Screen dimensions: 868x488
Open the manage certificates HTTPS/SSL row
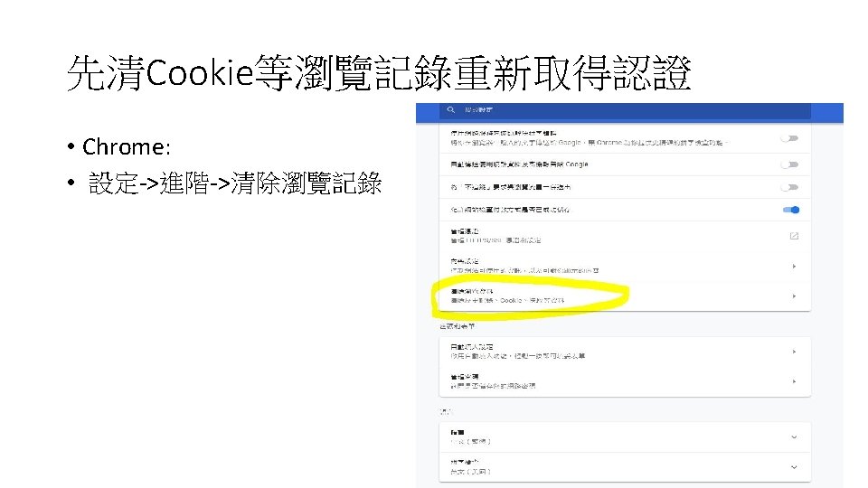click(625, 236)
